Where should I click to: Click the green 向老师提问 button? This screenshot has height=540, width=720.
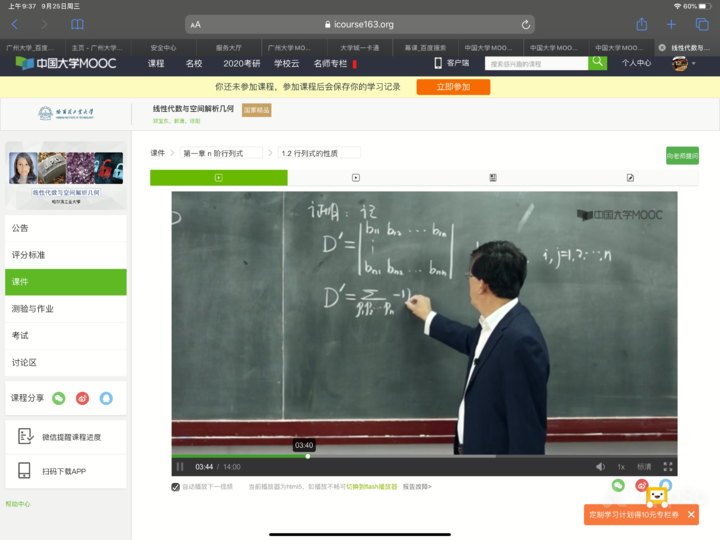682,156
